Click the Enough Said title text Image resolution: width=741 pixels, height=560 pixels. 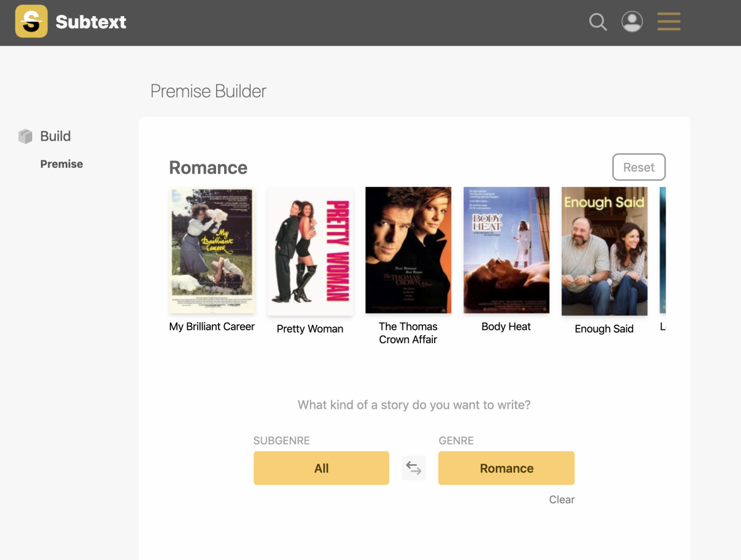tap(605, 329)
